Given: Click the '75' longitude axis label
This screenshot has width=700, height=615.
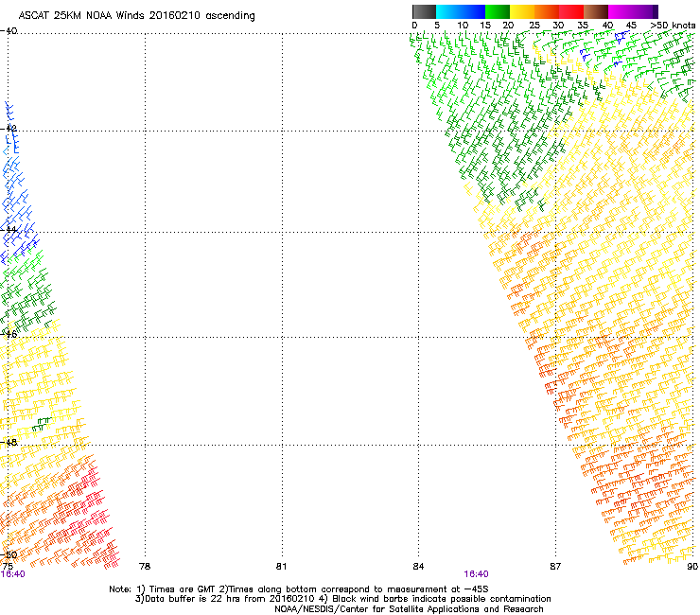Looking at the screenshot, I should [x=8, y=567].
